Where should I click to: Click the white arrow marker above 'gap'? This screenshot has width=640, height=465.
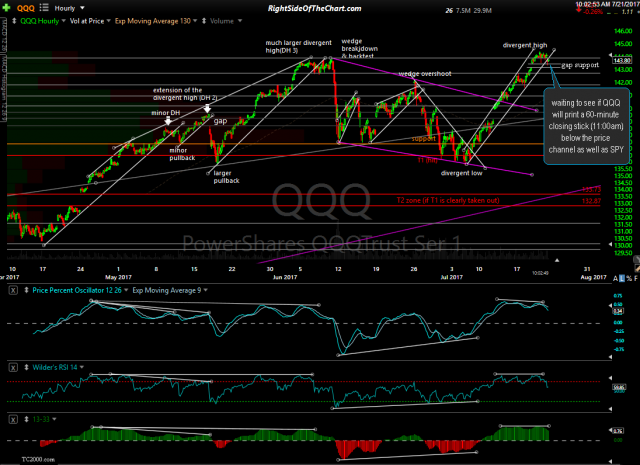tap(207, 108)
